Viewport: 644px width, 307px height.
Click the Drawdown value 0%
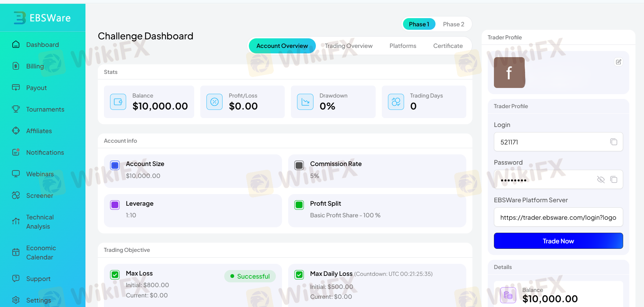point(327,106)
